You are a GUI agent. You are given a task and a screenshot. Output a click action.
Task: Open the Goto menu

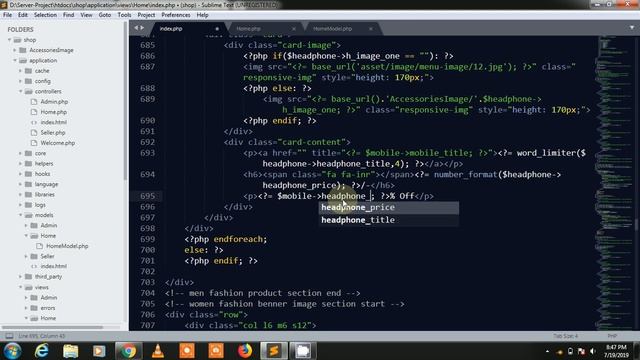[x=105, y=15]
